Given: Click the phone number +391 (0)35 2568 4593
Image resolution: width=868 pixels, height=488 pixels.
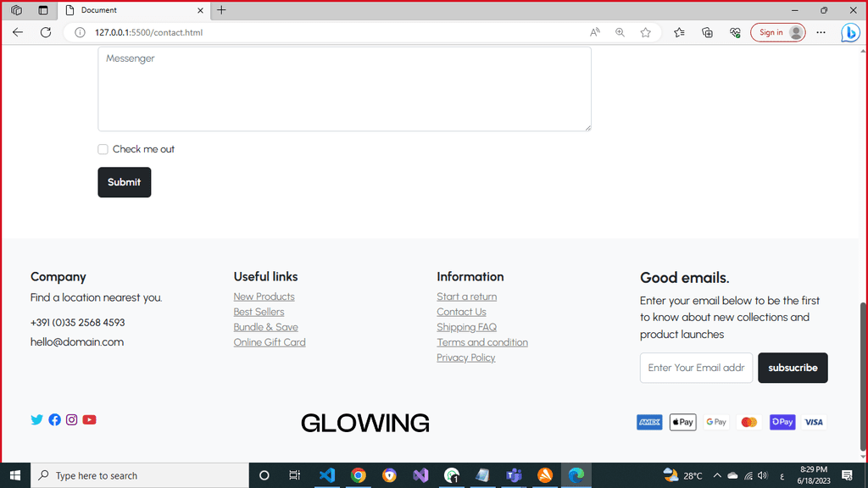Looking at the screenshot, I should point(77,323).
